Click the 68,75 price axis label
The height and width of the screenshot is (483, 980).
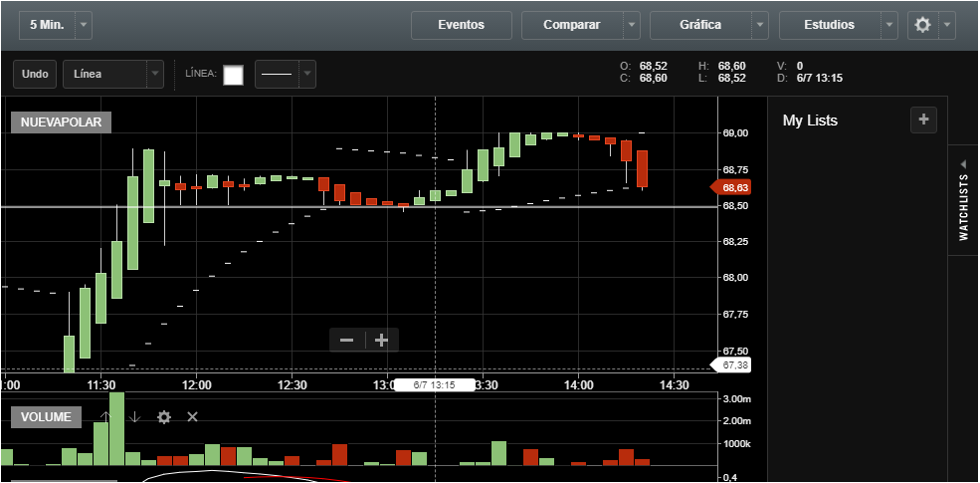click(735, 169)
